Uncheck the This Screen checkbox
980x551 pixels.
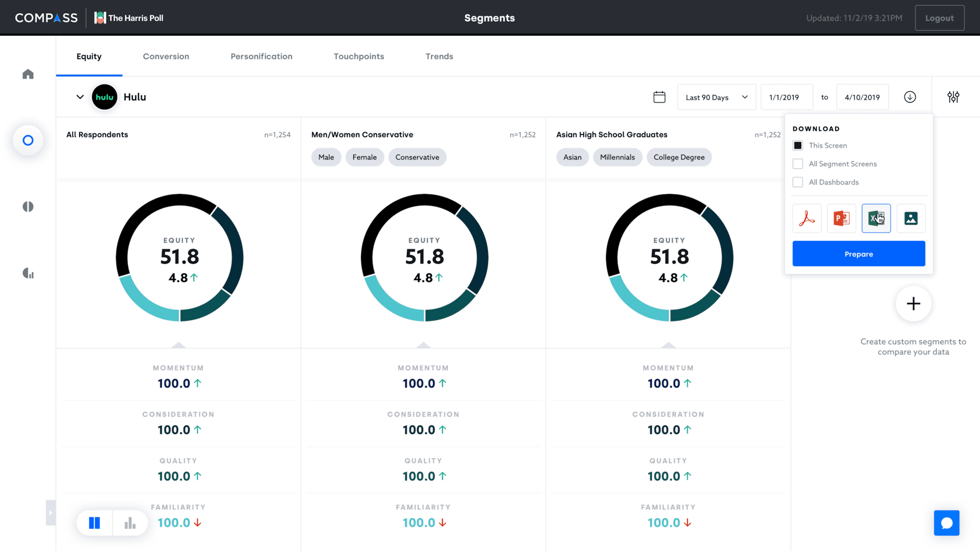(798, 145)
